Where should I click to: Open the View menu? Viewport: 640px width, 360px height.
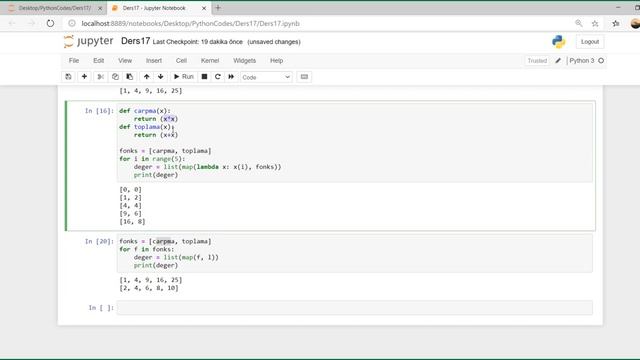click(125, 60)
